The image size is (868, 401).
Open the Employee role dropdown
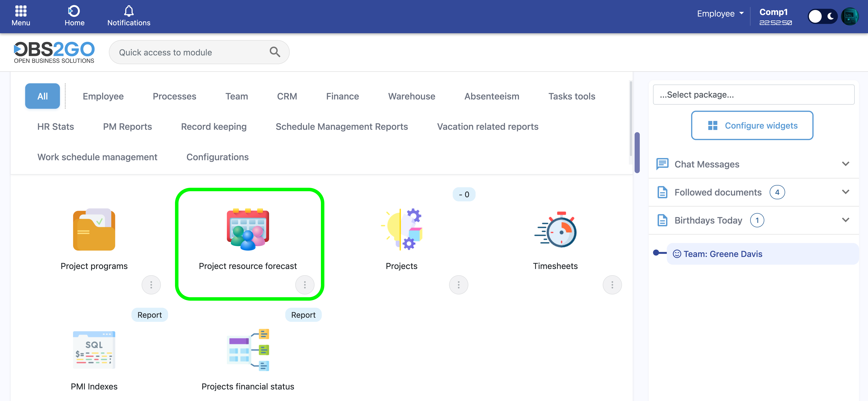click(x=720, y=13)
